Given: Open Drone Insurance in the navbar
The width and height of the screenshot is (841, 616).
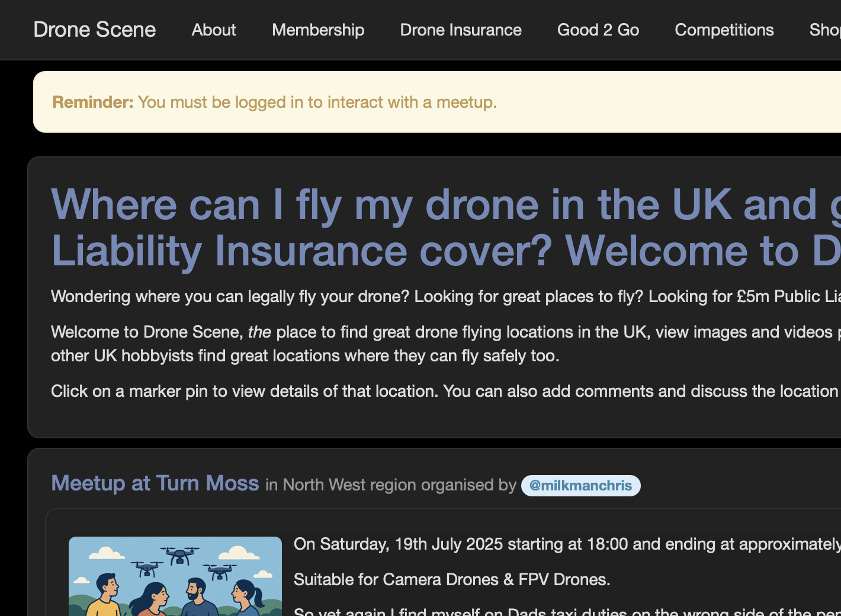Looking at the screenshot, I should 461,30.
